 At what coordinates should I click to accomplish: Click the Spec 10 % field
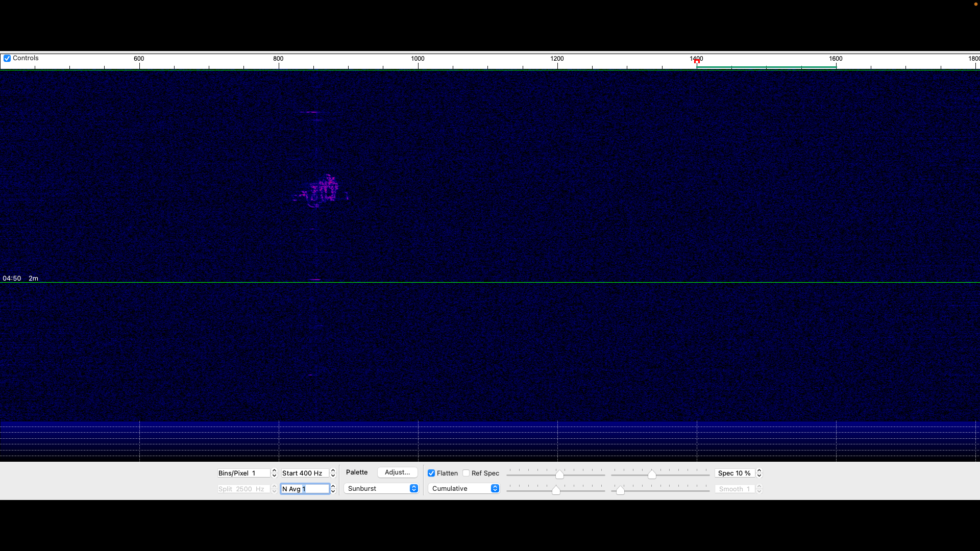coord(735,473)
